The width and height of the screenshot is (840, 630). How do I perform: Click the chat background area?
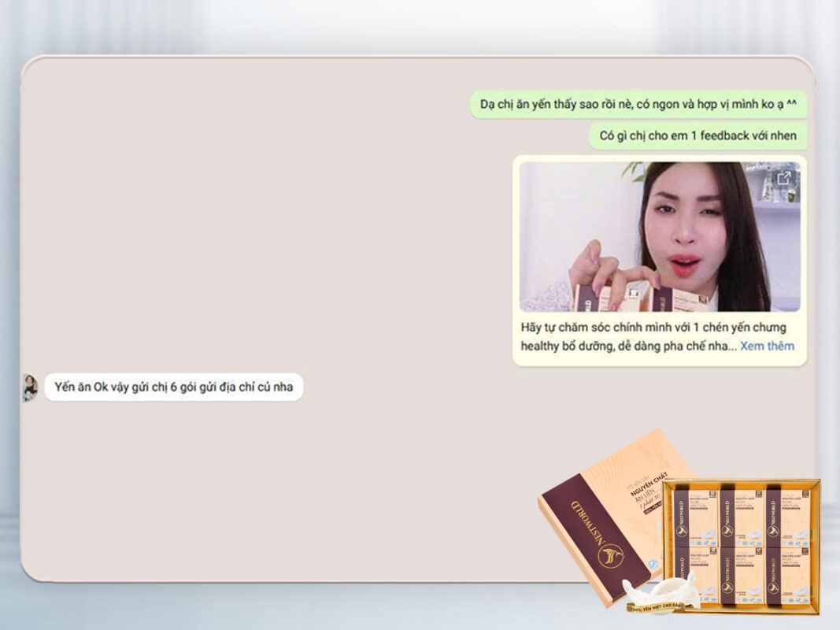coord(276,236)
